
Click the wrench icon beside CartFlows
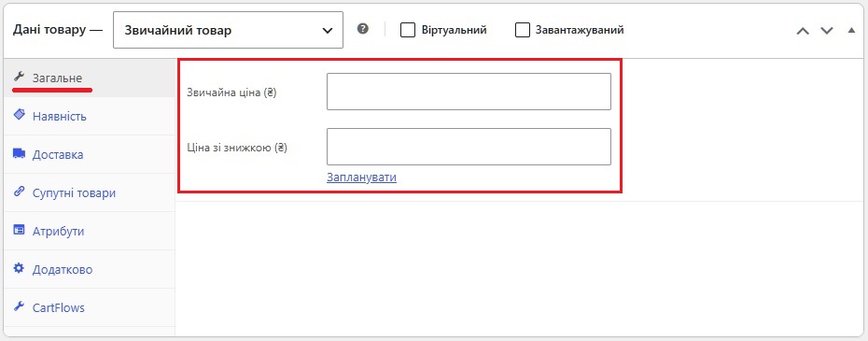pyautogui.click(x=19, y=306)
